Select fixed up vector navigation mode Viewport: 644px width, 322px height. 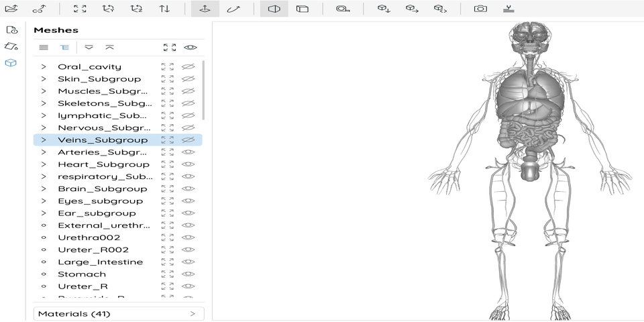205,9
